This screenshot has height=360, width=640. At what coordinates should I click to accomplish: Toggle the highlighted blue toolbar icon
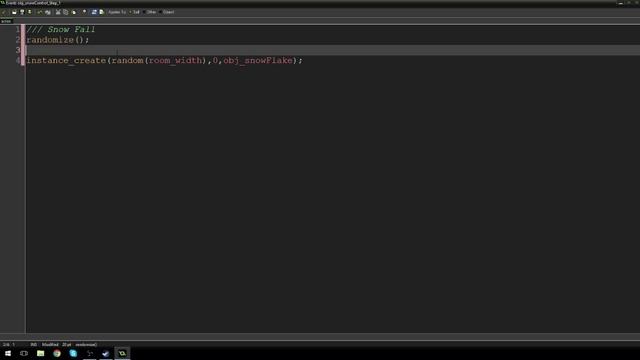point(94,12)
